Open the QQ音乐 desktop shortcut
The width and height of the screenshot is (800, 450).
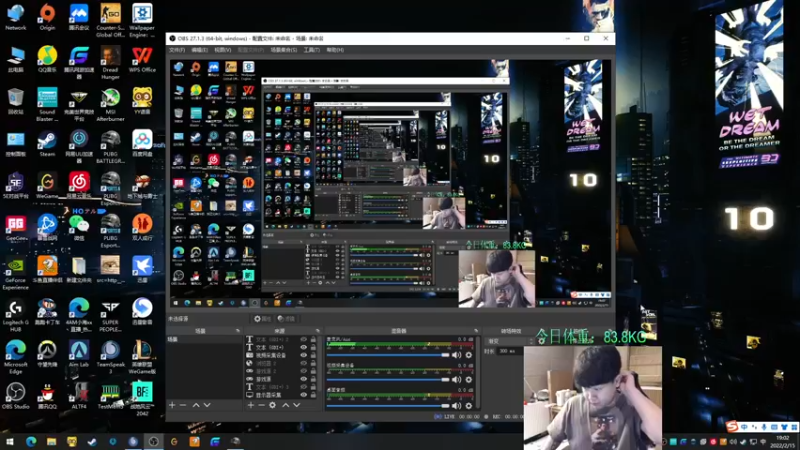[47, 60]
